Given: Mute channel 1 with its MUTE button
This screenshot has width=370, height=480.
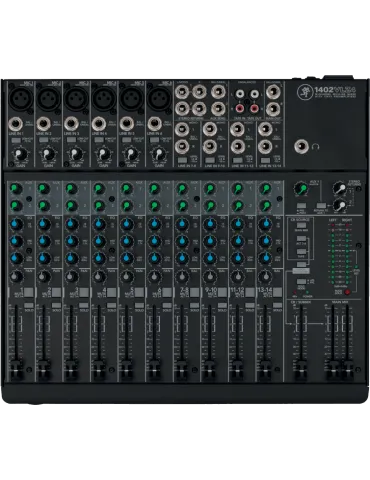Looking at the screenshot, I should tap(29, 293).
